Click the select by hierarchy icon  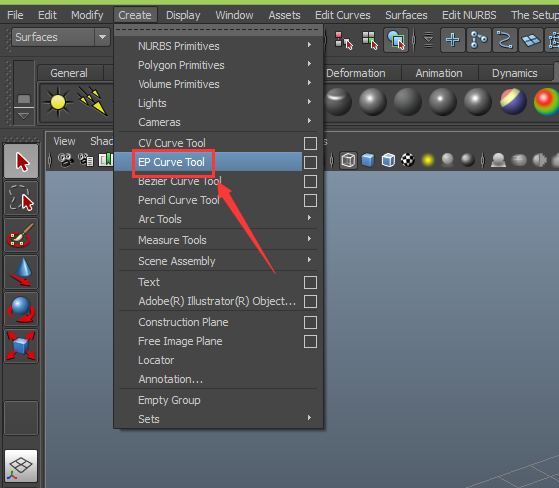[x=344, y=40]
